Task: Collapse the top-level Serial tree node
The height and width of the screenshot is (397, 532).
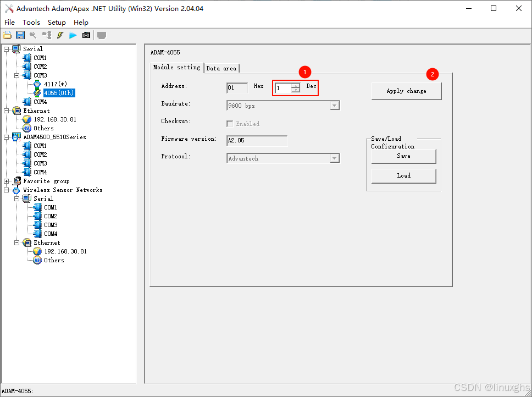Action: click(7, 49)
